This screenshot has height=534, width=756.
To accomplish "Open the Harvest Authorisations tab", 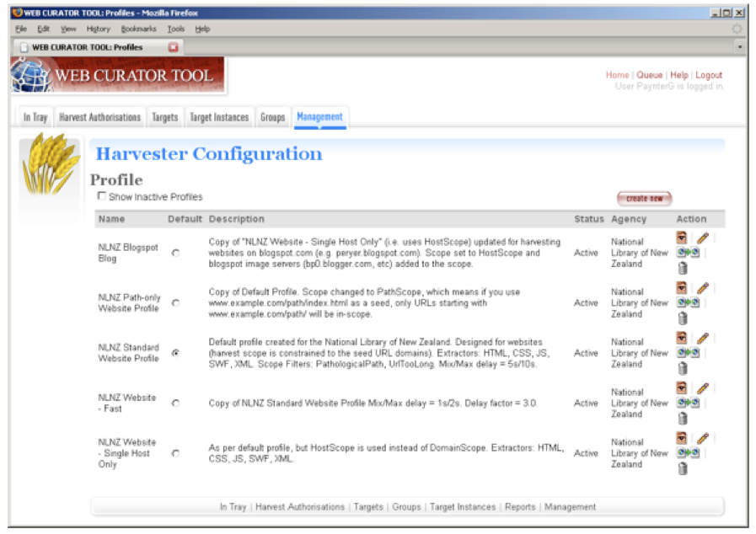I will [99, 118].
